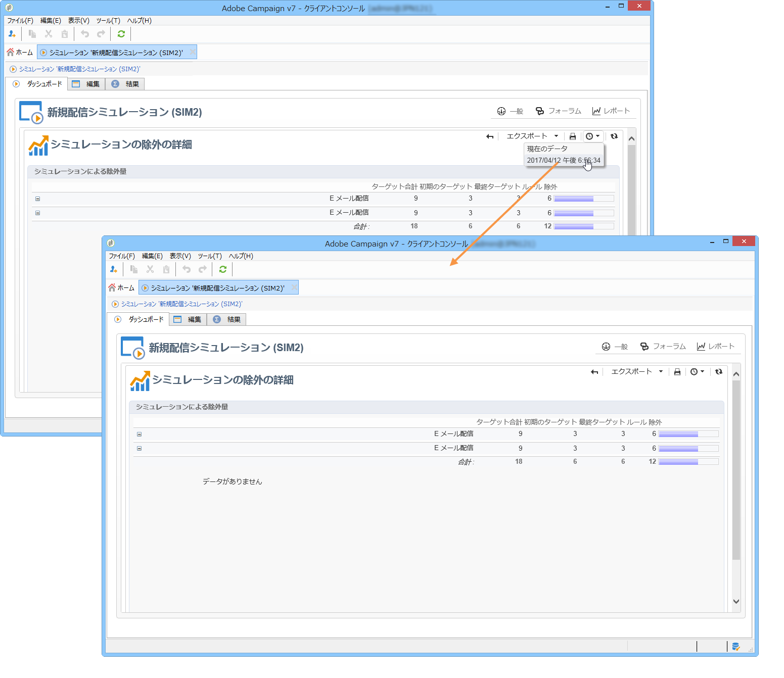Click the green refresh icon in back window
The width and height of the screenshot is (784, 678).
[x=121, y=34]
